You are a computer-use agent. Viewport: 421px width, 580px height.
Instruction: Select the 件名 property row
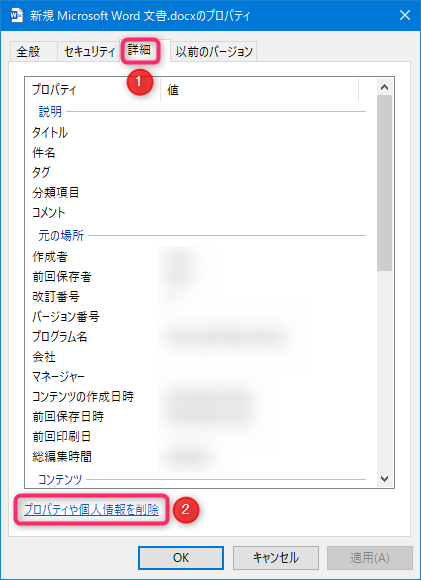tap(201, 152)
